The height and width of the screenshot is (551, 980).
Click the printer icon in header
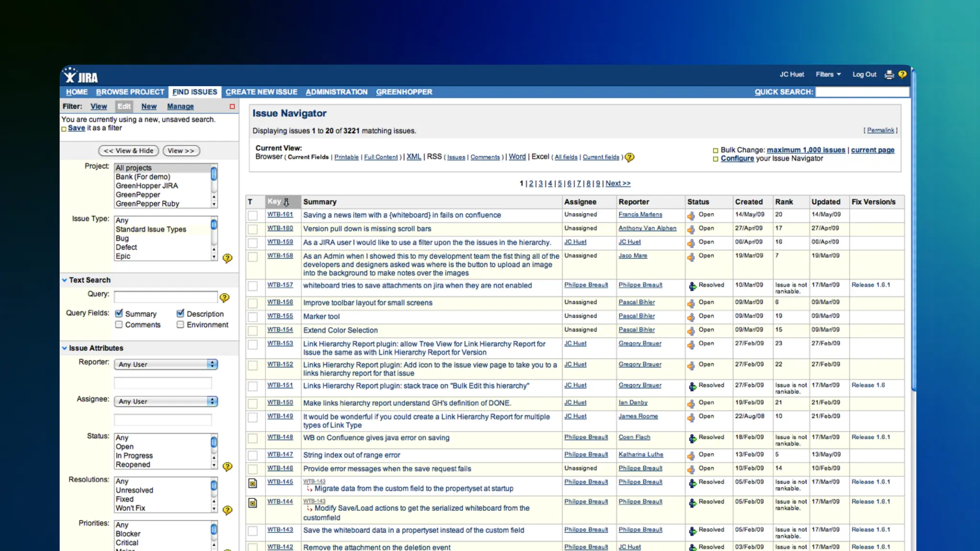[x=889, y=75]
